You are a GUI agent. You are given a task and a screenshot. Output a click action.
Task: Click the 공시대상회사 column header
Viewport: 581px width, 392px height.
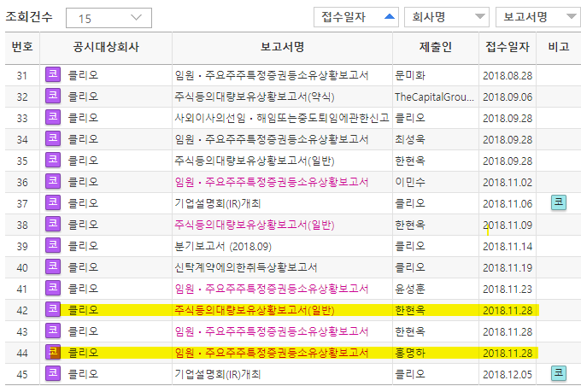pos(106,47)
